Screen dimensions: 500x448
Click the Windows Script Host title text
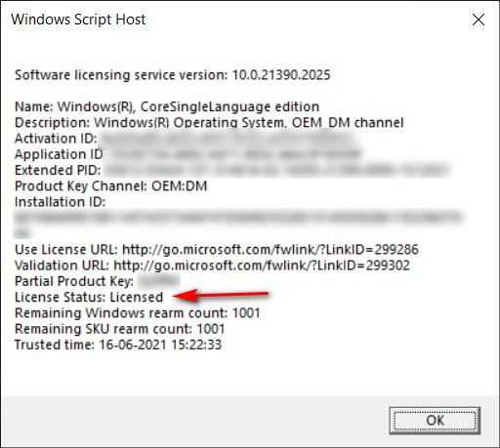coord(78,20)
